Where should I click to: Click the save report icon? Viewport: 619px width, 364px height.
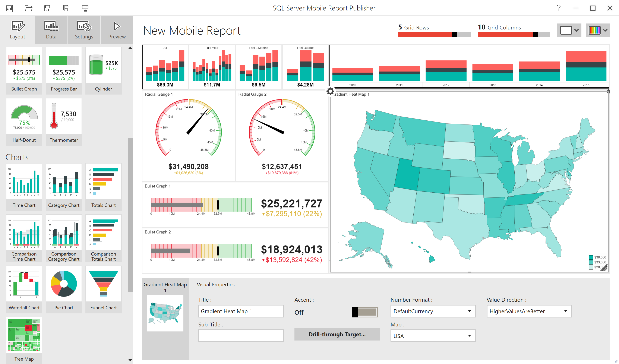(47, 8)
